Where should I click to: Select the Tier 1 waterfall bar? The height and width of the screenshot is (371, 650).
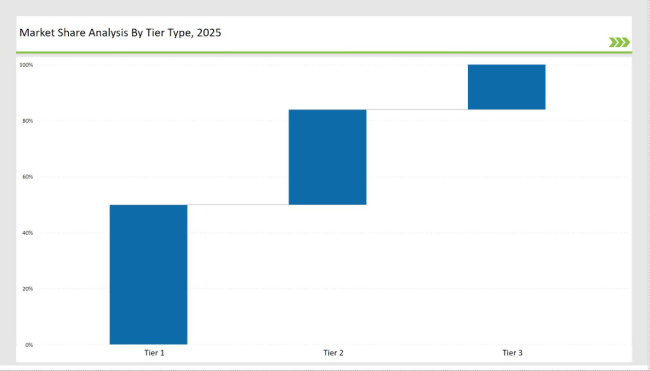148,274
